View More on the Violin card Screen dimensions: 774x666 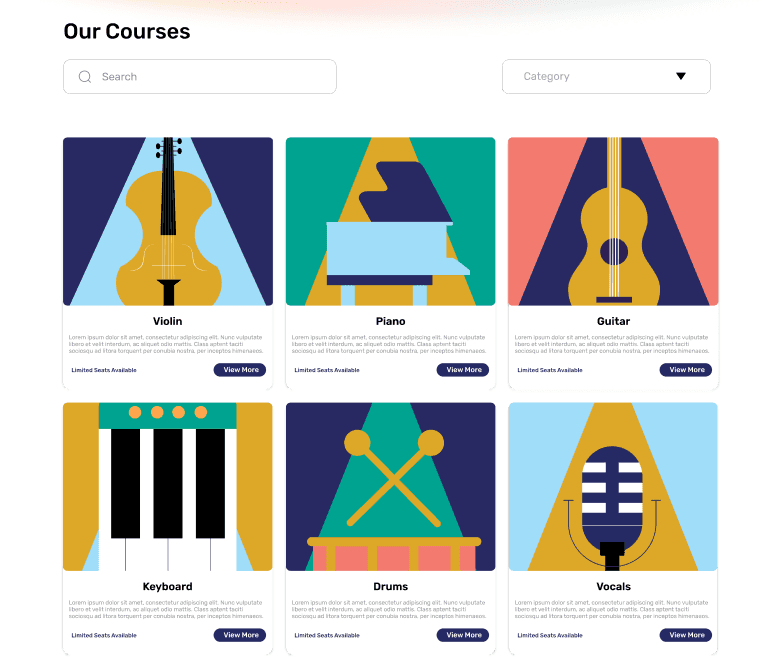(240, 370)
